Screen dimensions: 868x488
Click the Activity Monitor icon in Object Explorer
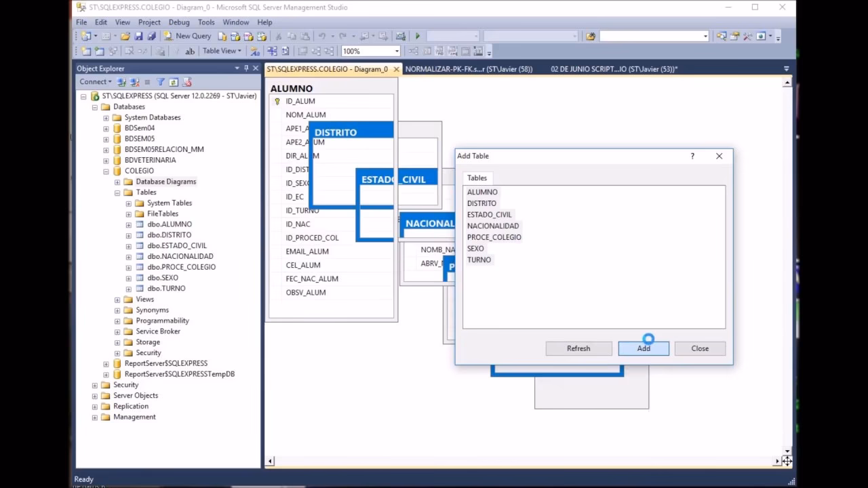(187, 82)
